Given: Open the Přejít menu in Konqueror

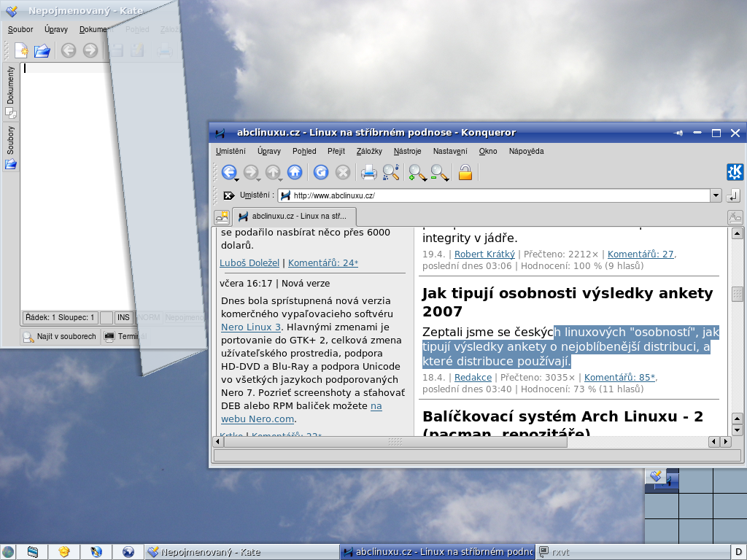Looking at the screenshot, I should click(336, 152).
